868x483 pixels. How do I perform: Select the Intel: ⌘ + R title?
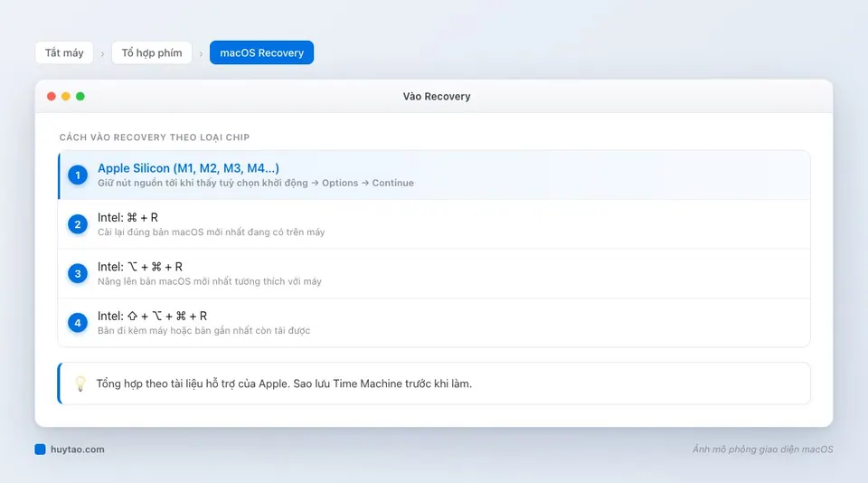[x=127, y=218]
